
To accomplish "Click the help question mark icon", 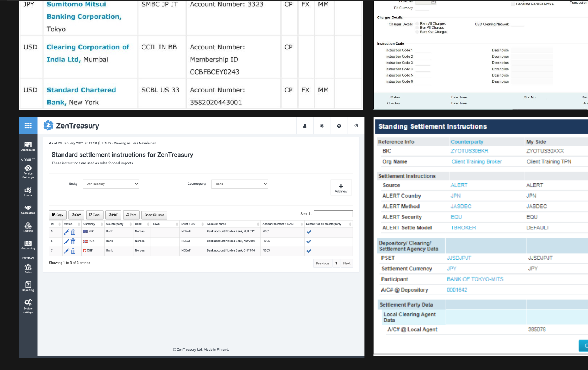I will click(x=339, y=126).
